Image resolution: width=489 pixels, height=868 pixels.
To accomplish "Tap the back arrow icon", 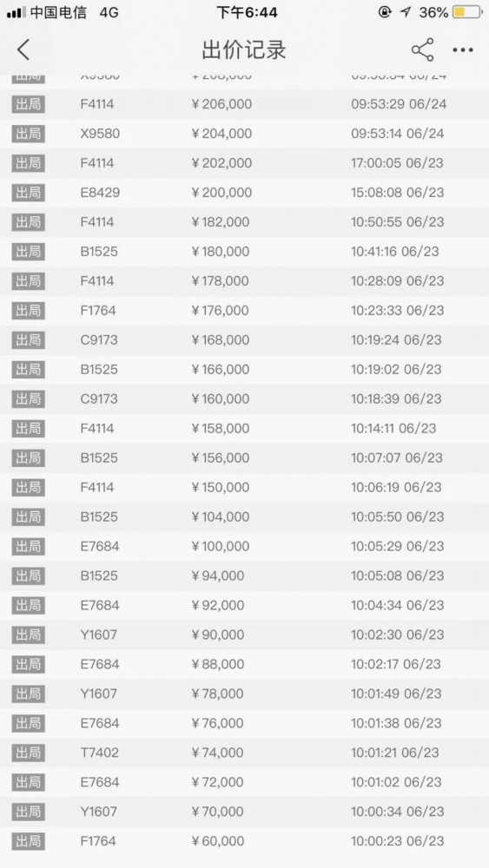I will click(x=23, y=49).
